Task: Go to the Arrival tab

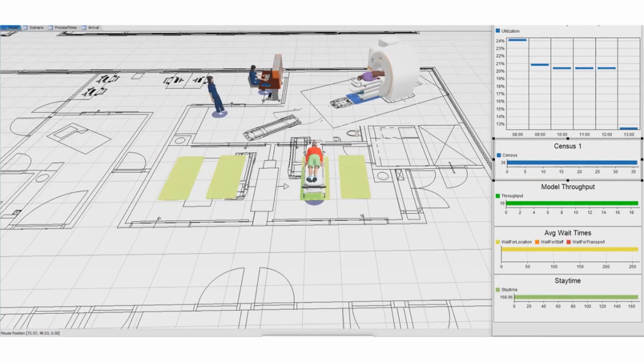Action: [93, 28]
